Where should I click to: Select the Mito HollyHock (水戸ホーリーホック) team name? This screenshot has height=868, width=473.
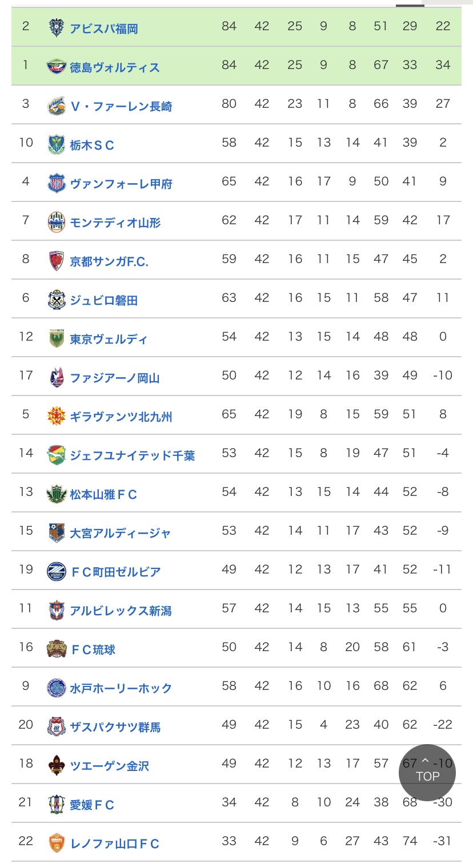(x=121, y=688)
